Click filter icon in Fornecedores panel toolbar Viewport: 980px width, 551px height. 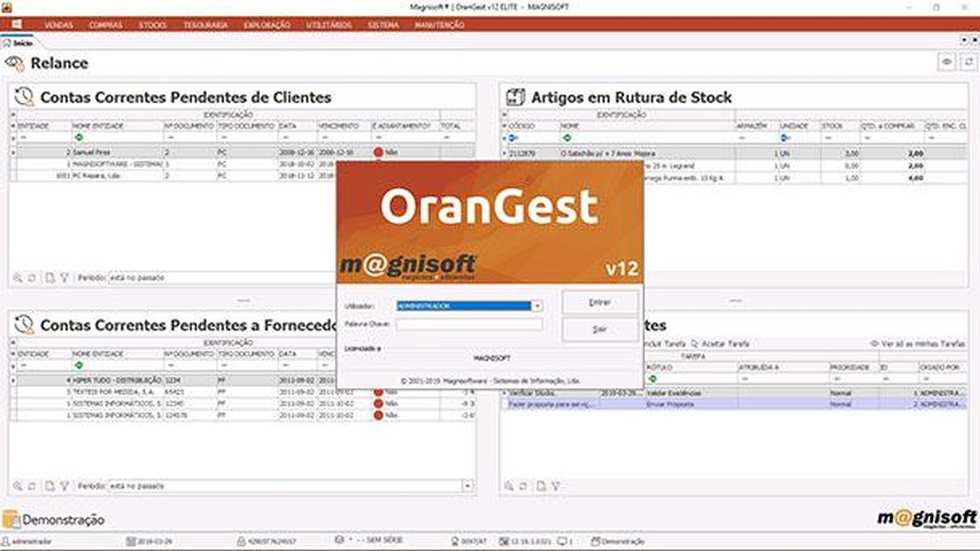tap(65, 486)
